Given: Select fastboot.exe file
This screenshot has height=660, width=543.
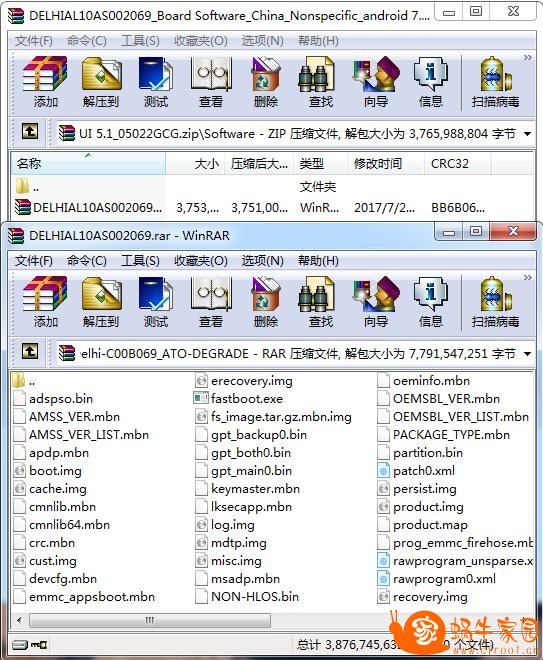Looking at the screenshot, I should 238,399.
